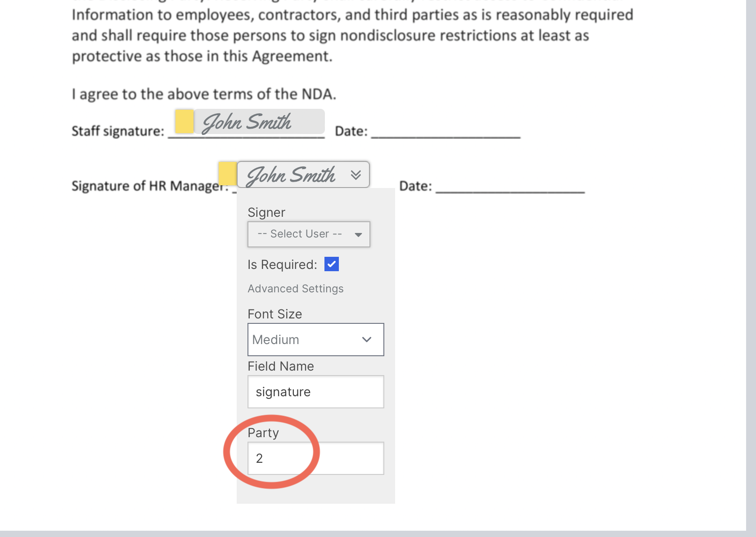Click the yellow tab on the Staff signature field
This screenshot has height=537, width=756.
184,121
